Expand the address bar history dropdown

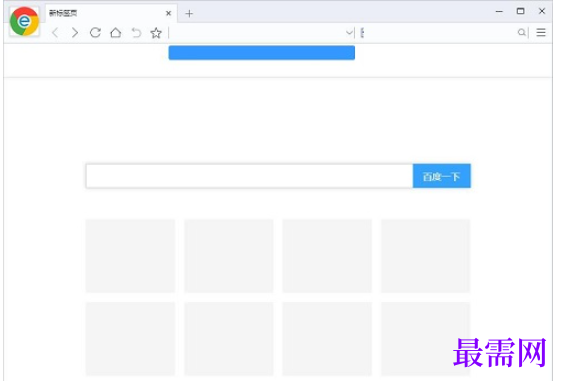coord(349,33)
